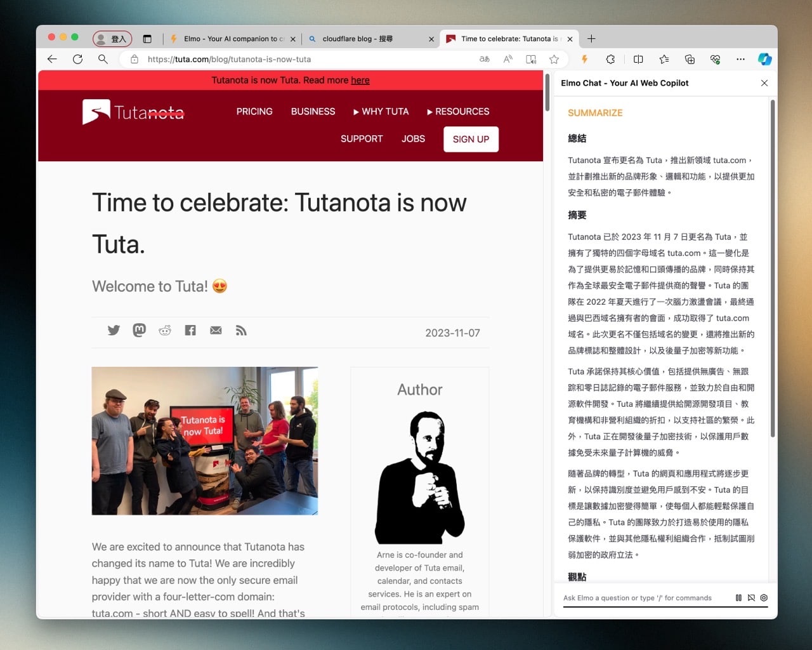This screenshot has width=812, height=650.
Task: Click the Author box heading
Action: click(420, 390)
